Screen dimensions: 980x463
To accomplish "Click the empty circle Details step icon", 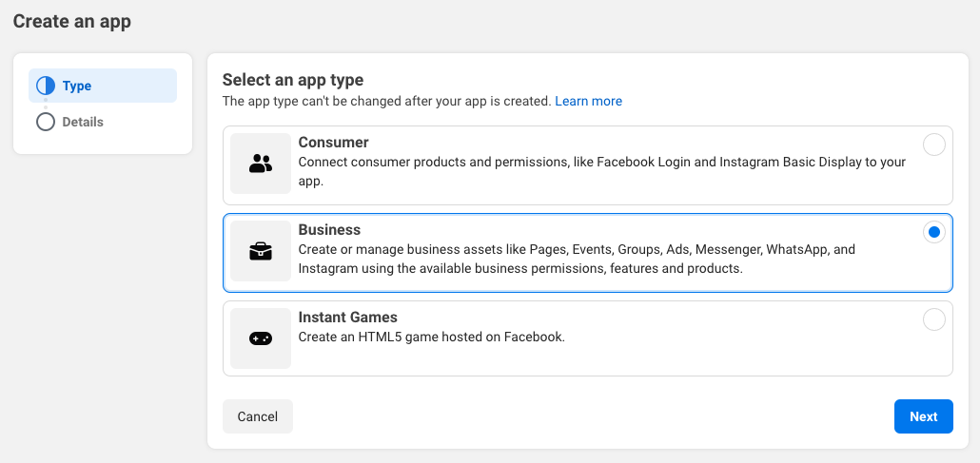I will click(46, 122).
